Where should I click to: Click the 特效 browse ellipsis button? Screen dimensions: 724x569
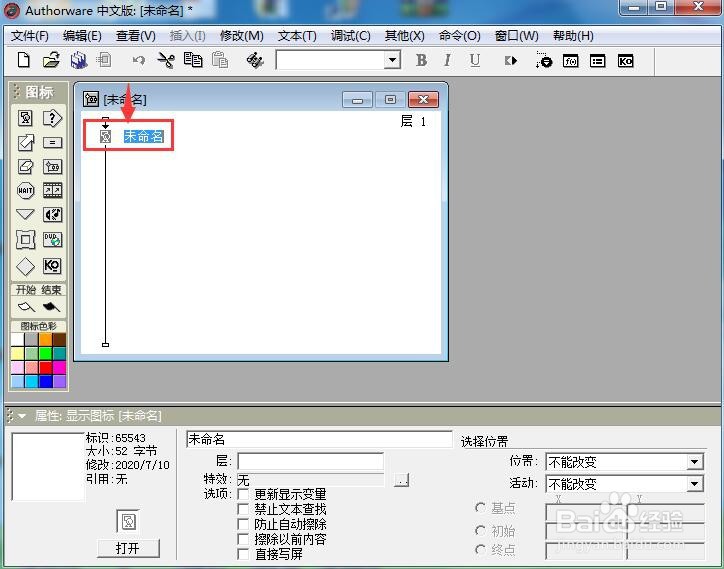coord(402,480)
